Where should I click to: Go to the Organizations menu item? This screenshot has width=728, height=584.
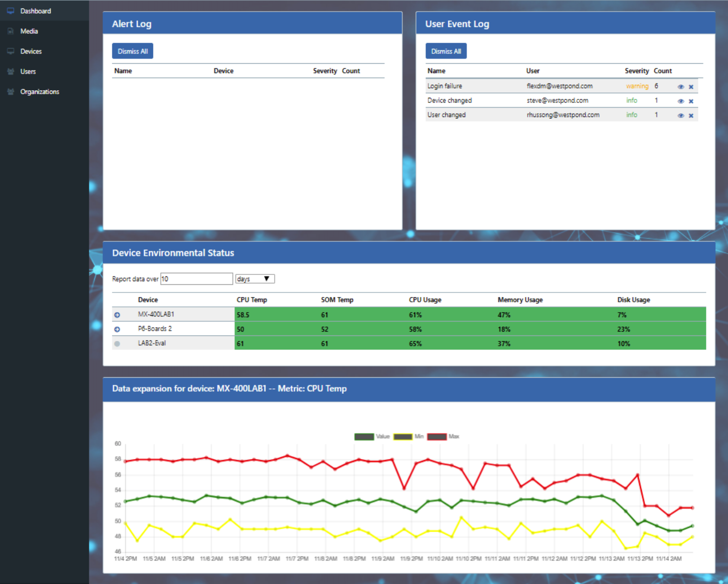39,92
